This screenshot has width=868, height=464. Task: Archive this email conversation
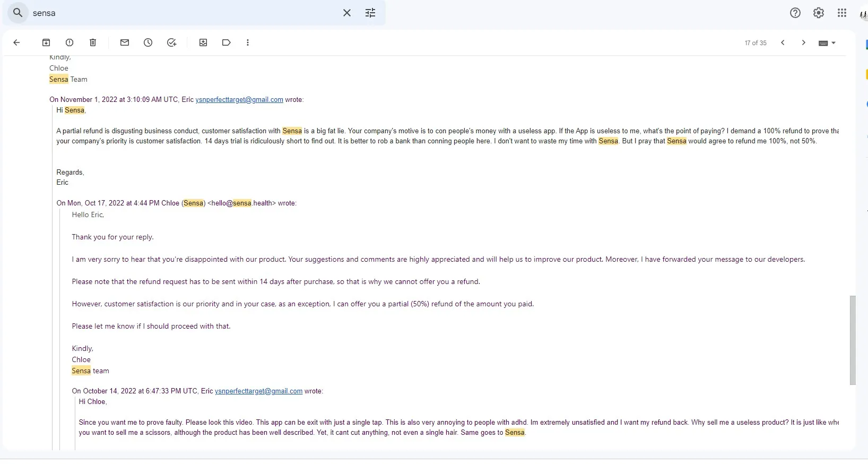(x=46, y=42)
